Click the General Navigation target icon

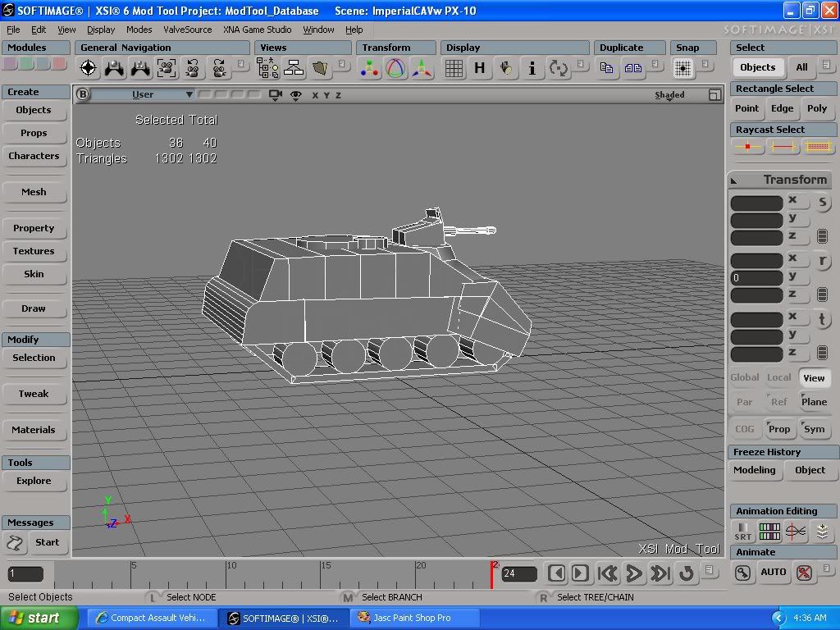(89, 68)
